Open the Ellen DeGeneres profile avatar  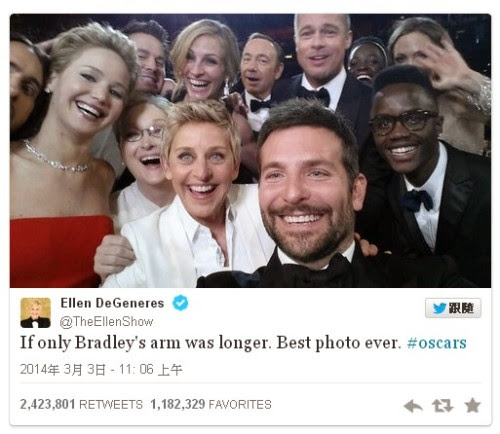coord(36,313)
